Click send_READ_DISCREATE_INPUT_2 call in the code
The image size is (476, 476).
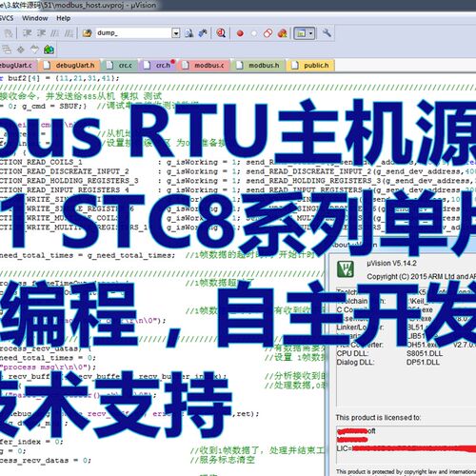pos(308,171)
